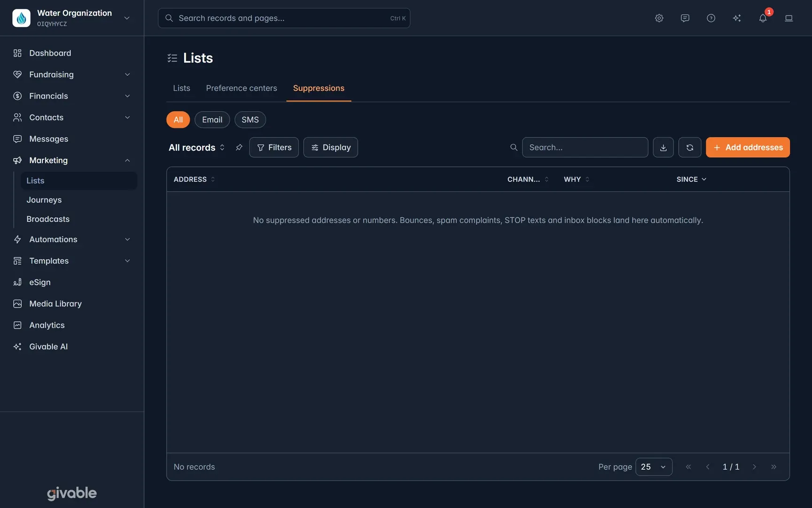Image resolution: width=812 pixels, height=508 pixels.
Task: Open Journeys under Marketing
Action: (44, 200)
